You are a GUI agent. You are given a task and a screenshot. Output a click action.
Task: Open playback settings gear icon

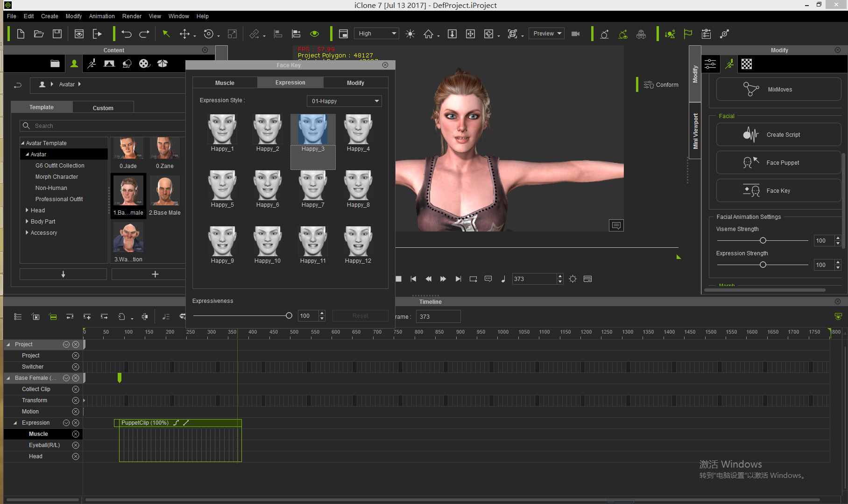pyautogui.click(x=573, y=279)
